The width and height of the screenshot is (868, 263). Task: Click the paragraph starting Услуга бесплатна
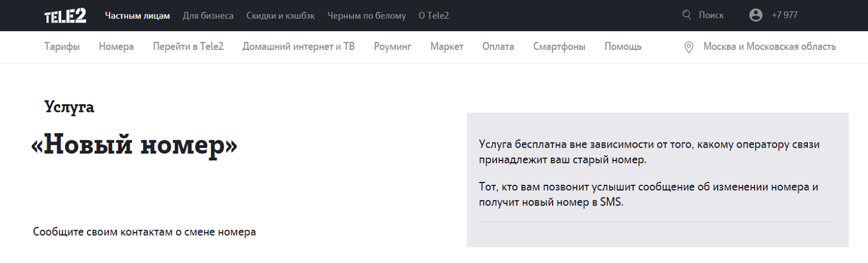pyautogui.click(x=649, y=152)
